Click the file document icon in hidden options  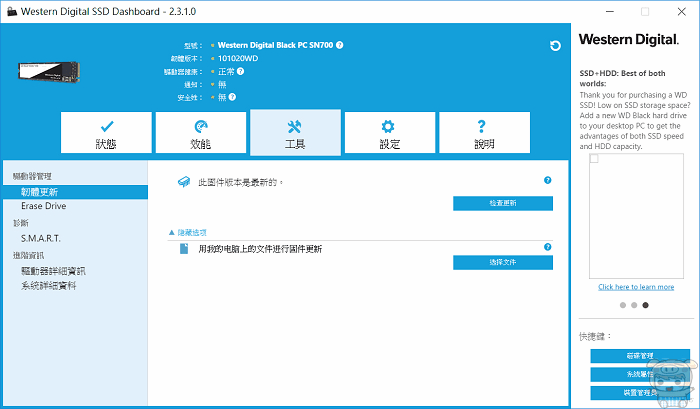[184, 249]
